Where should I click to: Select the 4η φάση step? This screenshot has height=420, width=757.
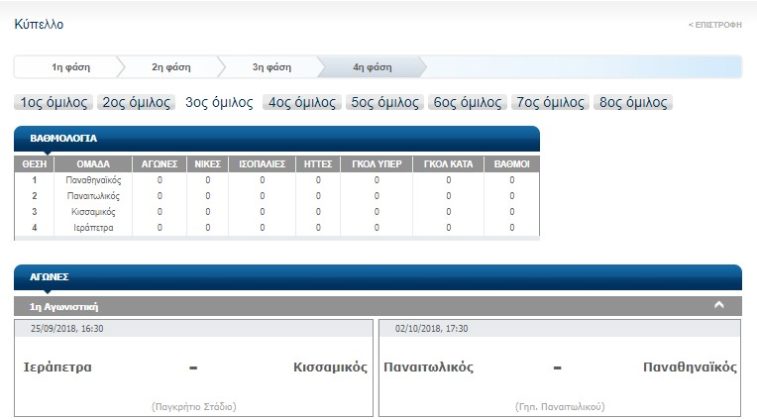pyautogui.click(x=372, y=67)
